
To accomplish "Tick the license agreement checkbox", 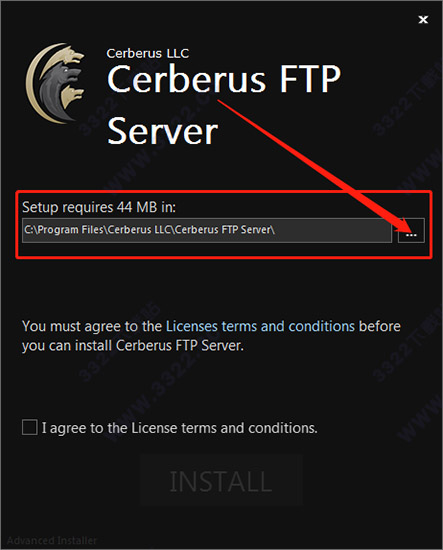I will point(29,427).
